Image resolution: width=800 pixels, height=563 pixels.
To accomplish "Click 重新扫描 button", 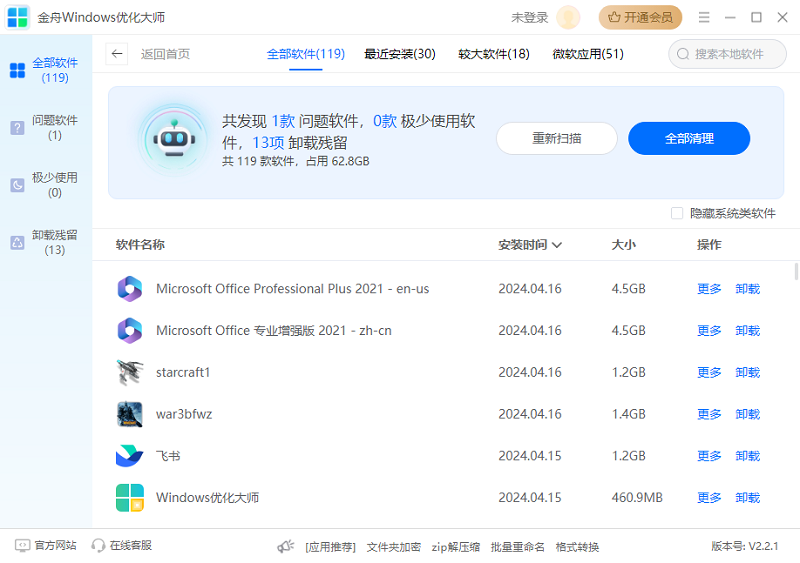I will tap(557, 138).
